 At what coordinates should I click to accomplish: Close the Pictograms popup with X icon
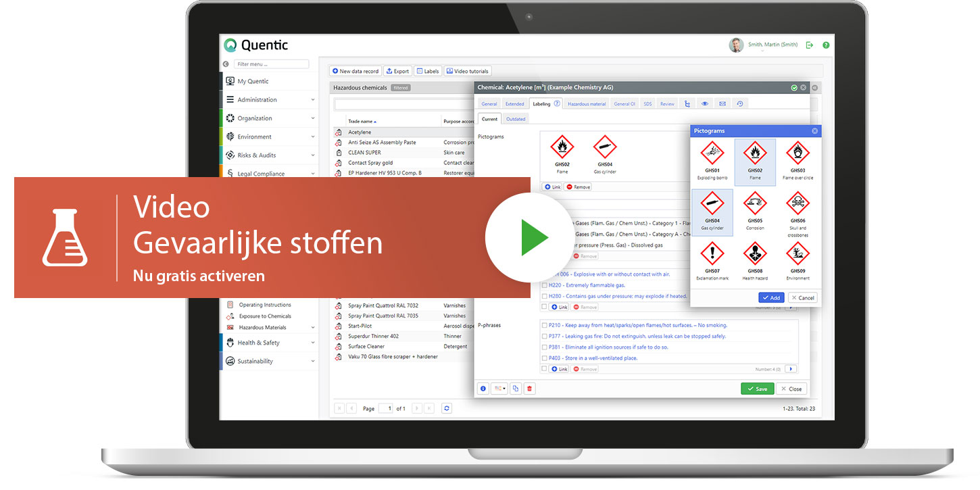tap(814, 131)
